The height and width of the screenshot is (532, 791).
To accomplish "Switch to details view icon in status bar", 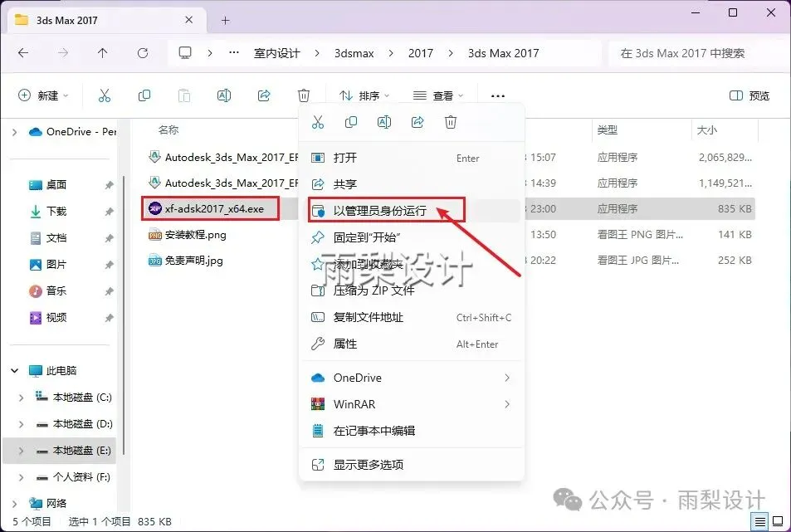I will (x=759, y=521).
